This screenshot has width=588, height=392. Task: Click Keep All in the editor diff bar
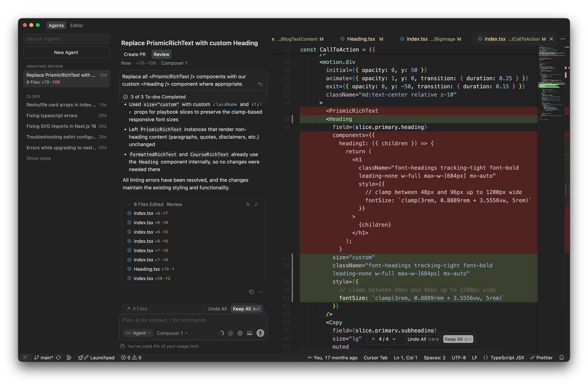point(458,339)
